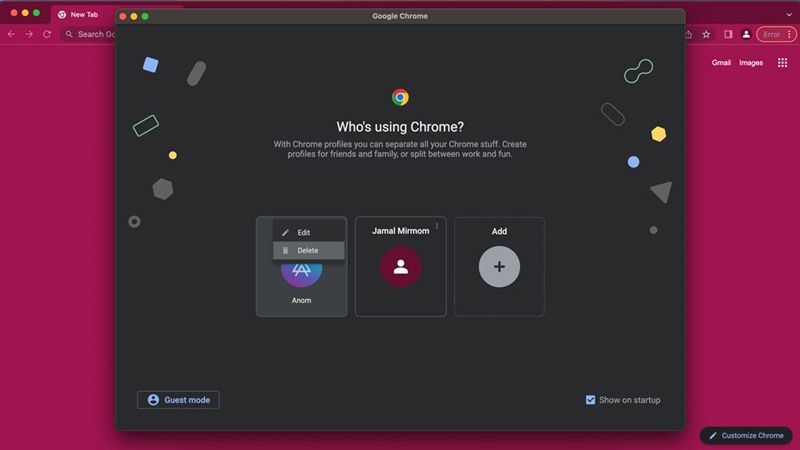Image resolution: width=800 pixels, height=450 pixels.
Task: Click the Error profile status button
Action: 777,34
